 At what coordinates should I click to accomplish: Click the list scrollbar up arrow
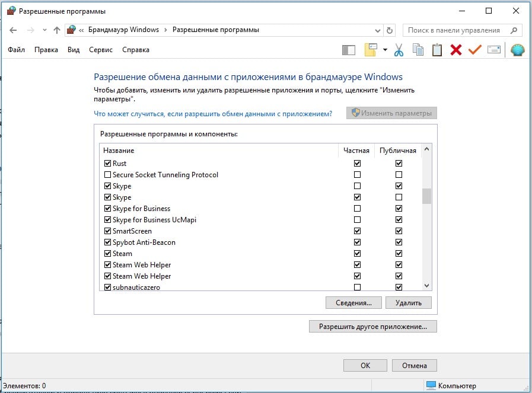[x=426, y=149]
